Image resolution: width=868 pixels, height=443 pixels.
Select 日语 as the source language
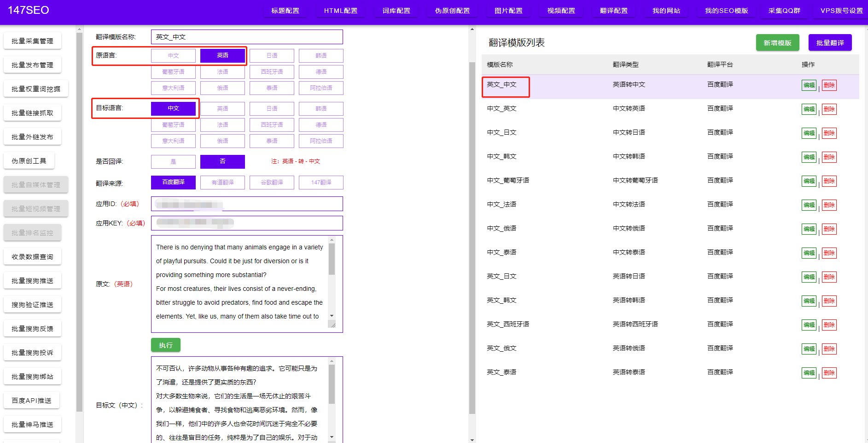coord(272,55)
